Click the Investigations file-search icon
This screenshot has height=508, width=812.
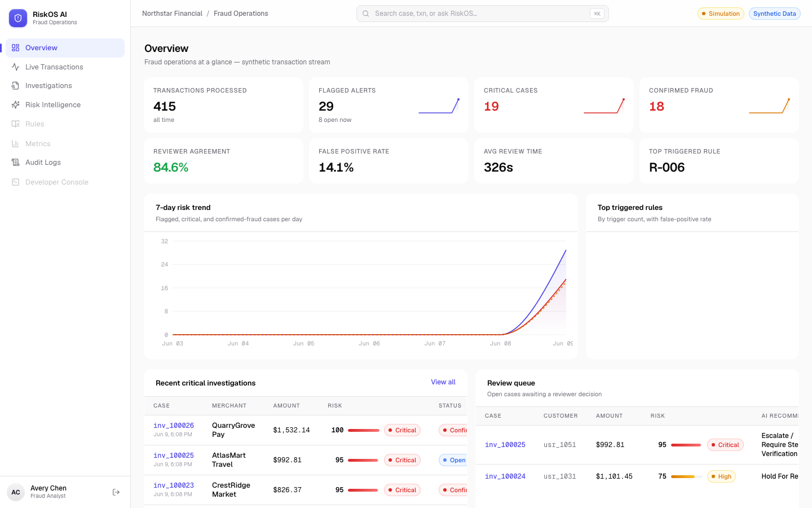coord(16,86)
